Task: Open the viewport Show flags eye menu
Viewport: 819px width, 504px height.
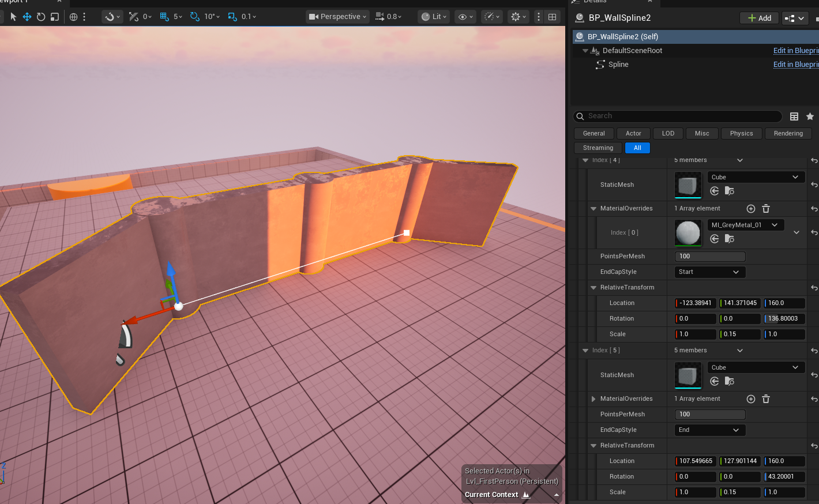Action: (x=465, y=17)
